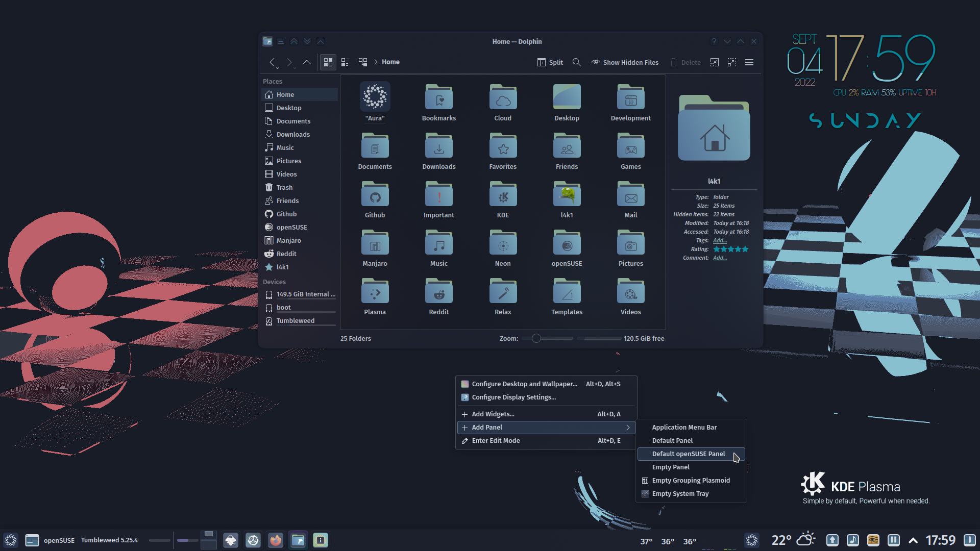
Task: Click the collapse-selection icon beside Delete
Action: tap(715, 62)
